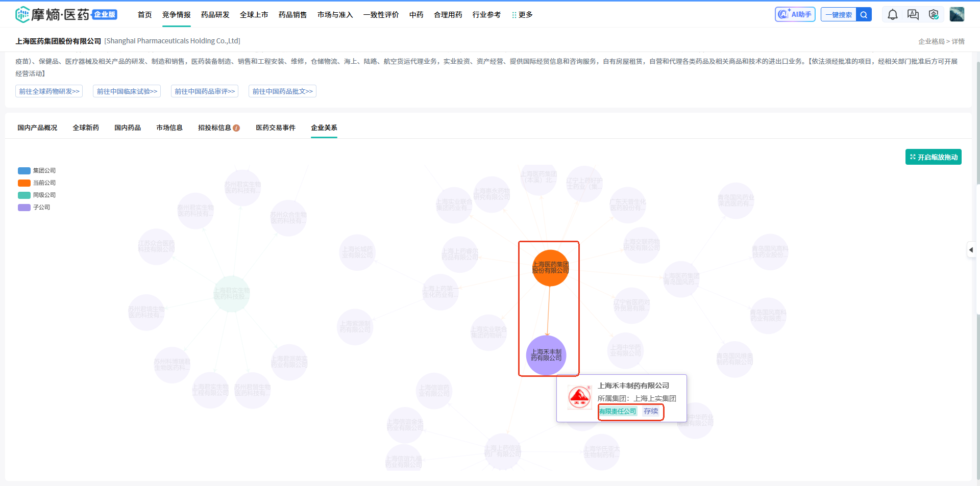980x486 pixels.
Task: Click the 上海禾丰制药 company logo in the tooltip
Action: (x=579, y=397)
